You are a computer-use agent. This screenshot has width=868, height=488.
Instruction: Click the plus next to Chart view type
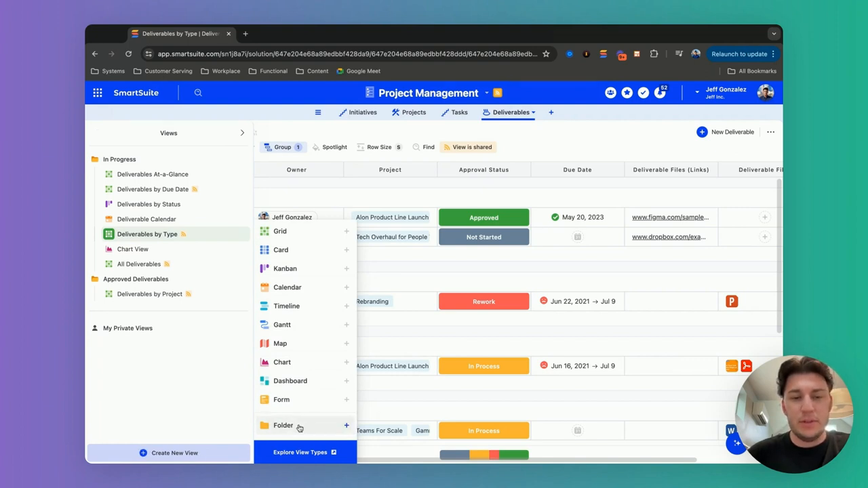click(x=347, y=362)
